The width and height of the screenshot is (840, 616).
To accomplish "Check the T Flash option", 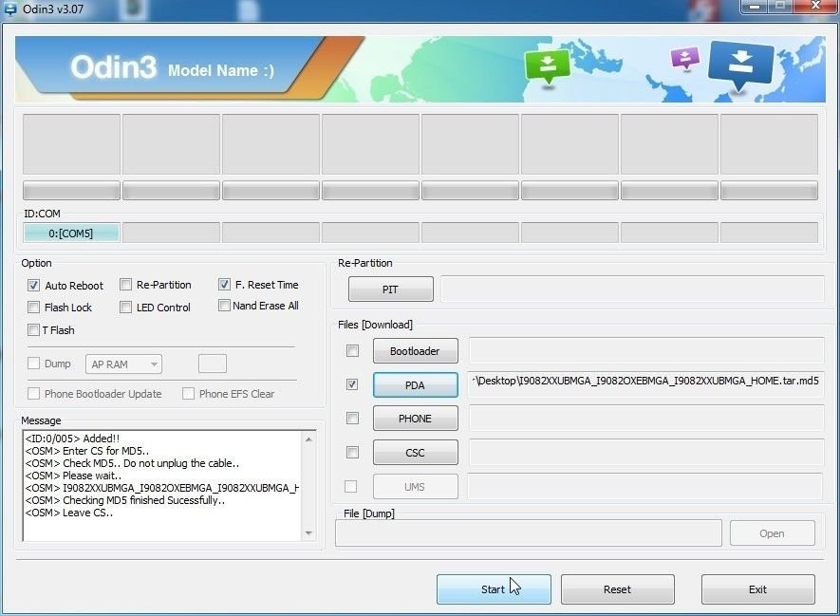I will (33, 330).
